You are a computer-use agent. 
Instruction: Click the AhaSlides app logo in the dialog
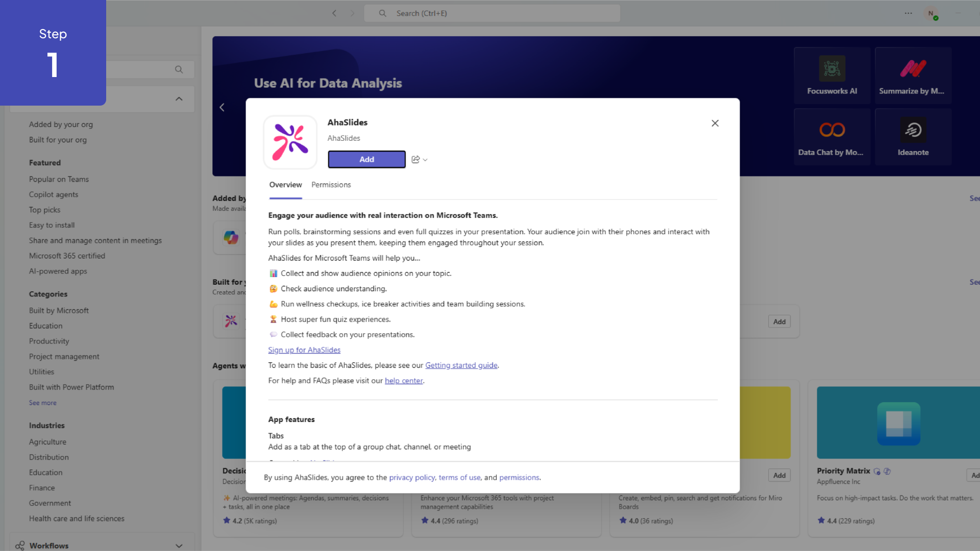(290, 142)
